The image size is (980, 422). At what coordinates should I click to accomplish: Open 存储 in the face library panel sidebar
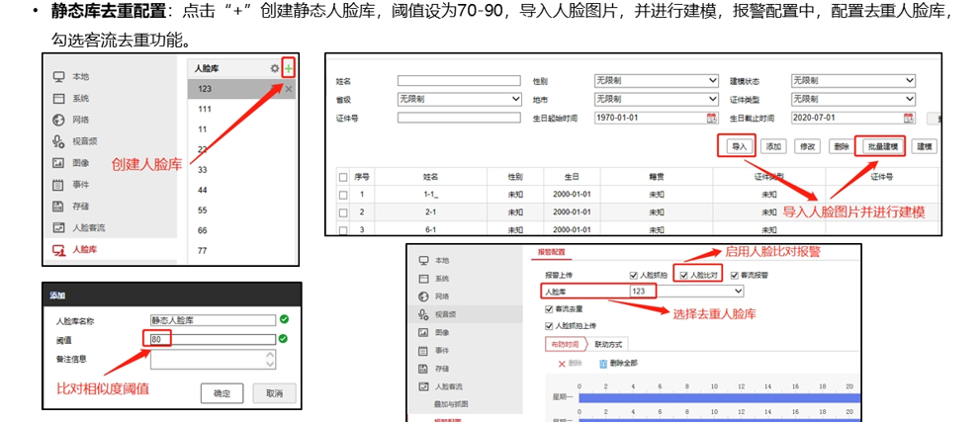(81, 206)
